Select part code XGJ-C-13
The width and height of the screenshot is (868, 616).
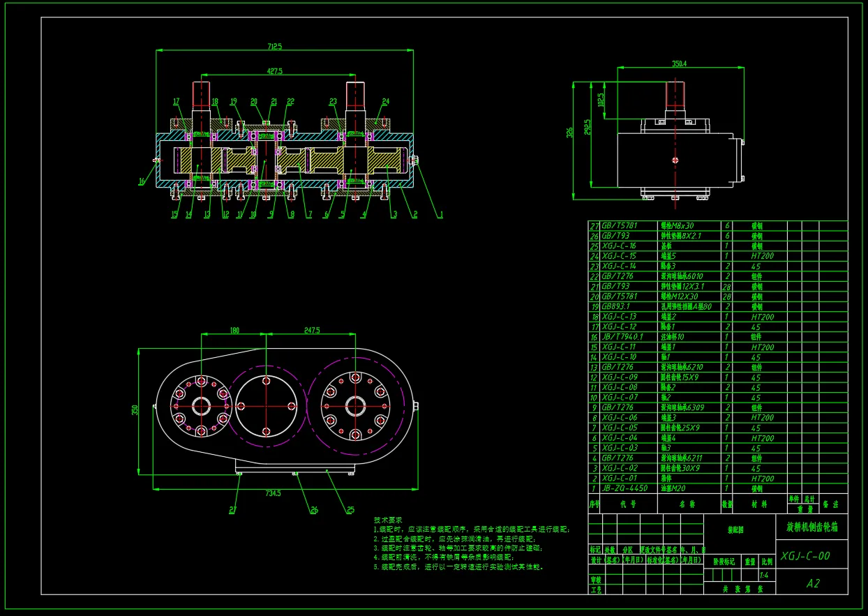point(618,317)
